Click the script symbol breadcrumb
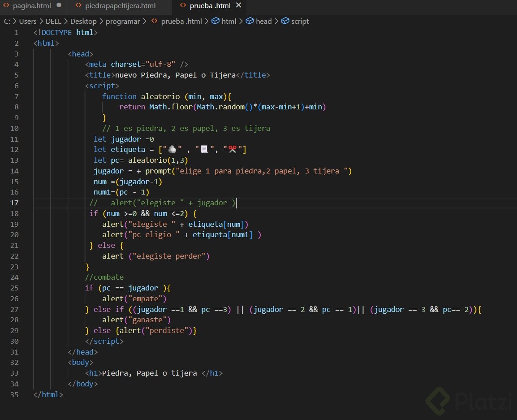Image resolution: width=517 pixels, height=420 pixels. click(x=300, y=22)
